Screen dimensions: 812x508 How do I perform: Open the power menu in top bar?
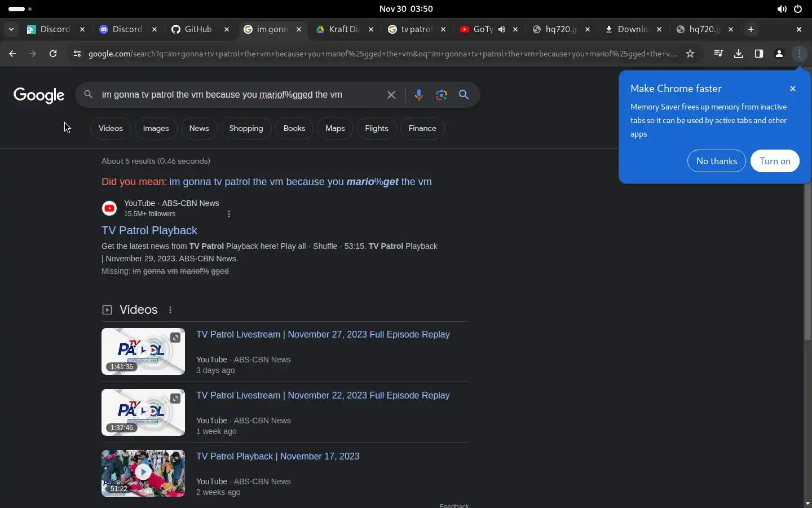[x=798, y=9]
